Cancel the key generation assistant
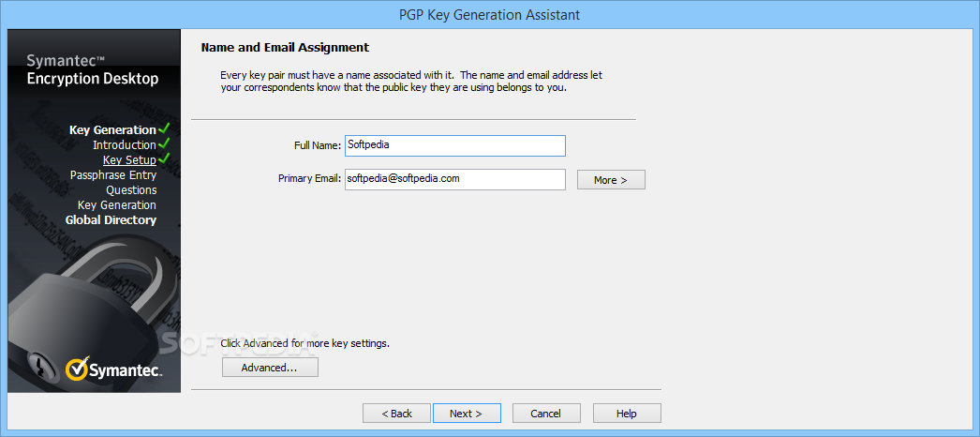Screen dimensions: 980x437 [546, 414]
